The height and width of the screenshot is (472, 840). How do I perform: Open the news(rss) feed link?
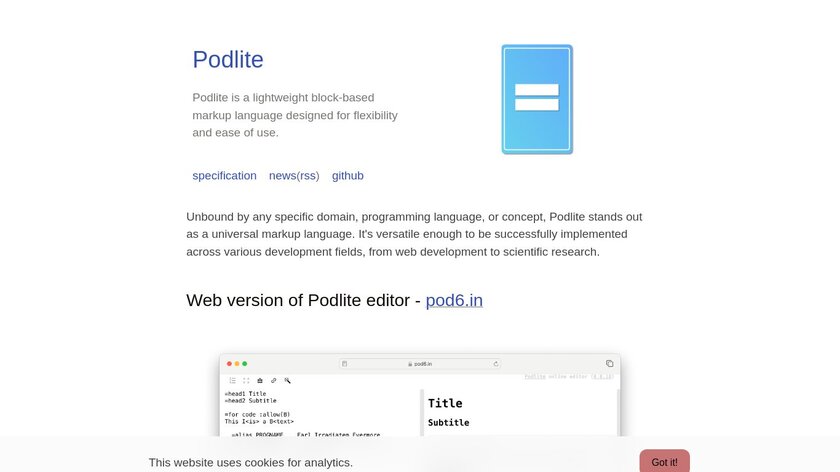tap(294, 176)
